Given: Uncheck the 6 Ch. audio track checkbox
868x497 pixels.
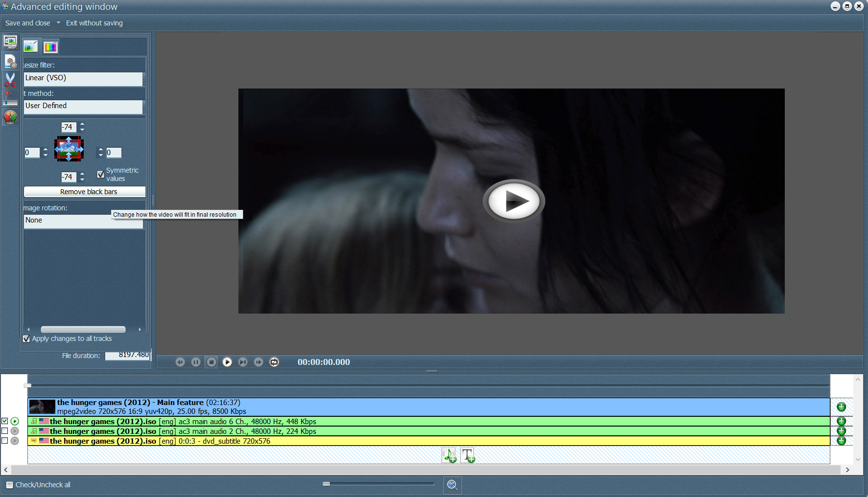Looking at the screenshot, I should (5, 421).
